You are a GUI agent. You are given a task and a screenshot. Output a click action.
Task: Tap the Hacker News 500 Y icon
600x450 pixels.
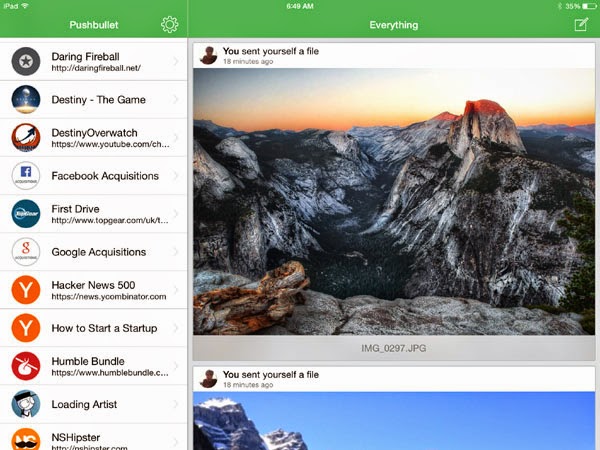pyautogui.click(x=26, y=290)
